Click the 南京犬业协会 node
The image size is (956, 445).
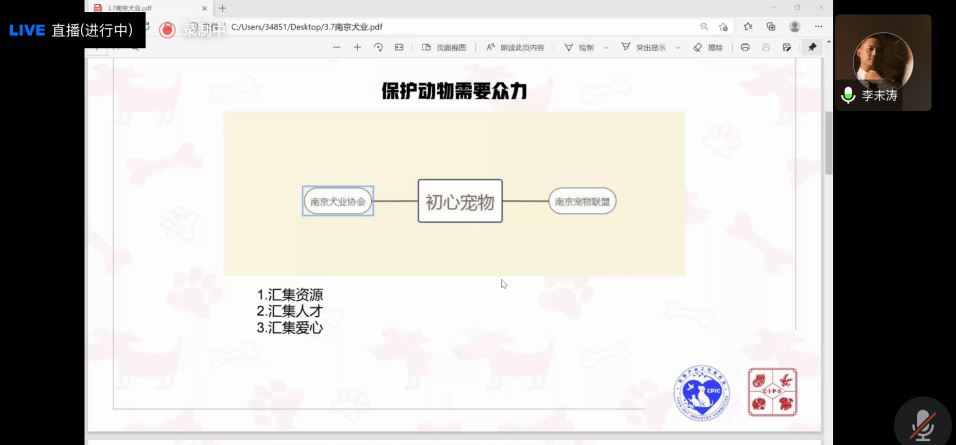pyautogui.click(x=338, y=201)
